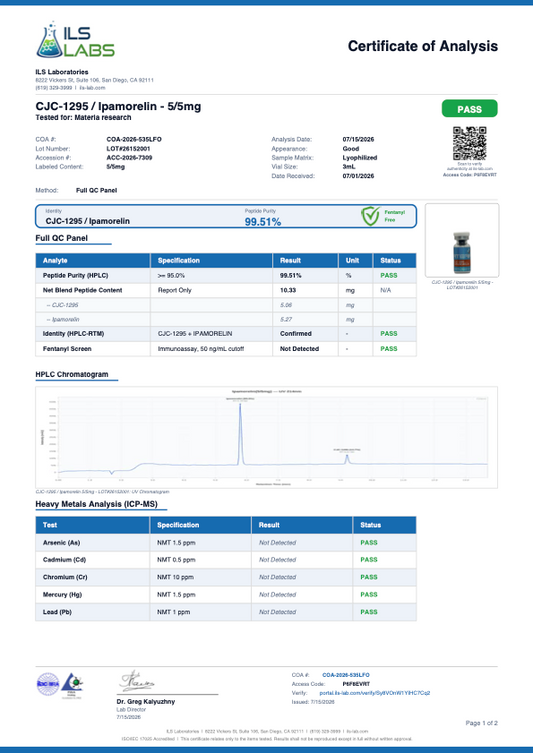The image size is (533, 753).
Task: Click the 'Page 1 of 2' indicator
Action: 482,723
